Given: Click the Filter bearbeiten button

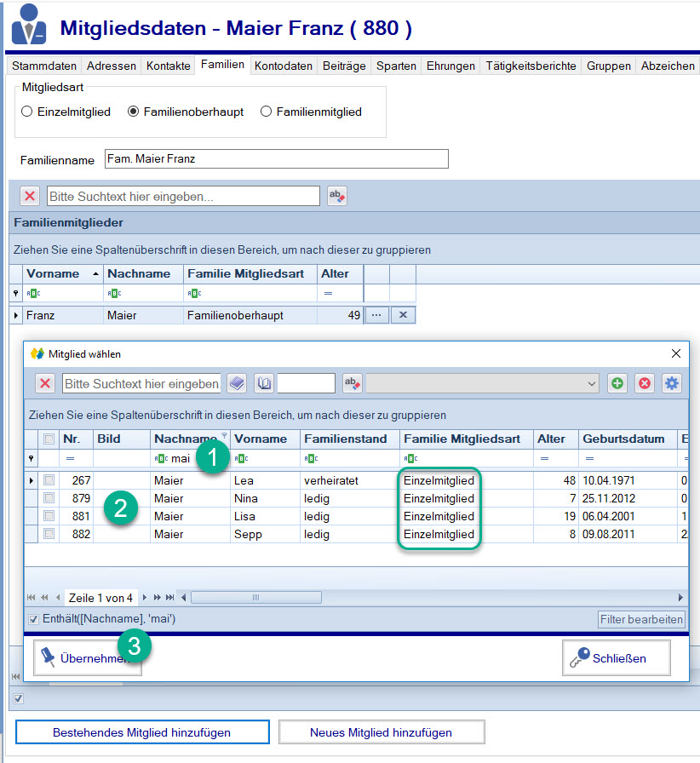Looking at the screenshot, I should click(x=641, y=619).
